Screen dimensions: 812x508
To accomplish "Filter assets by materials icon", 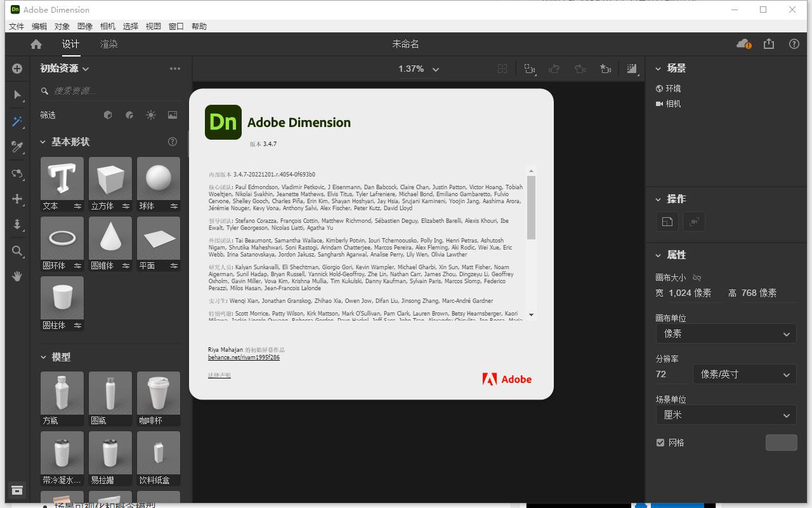I will (x=129, y=115).
